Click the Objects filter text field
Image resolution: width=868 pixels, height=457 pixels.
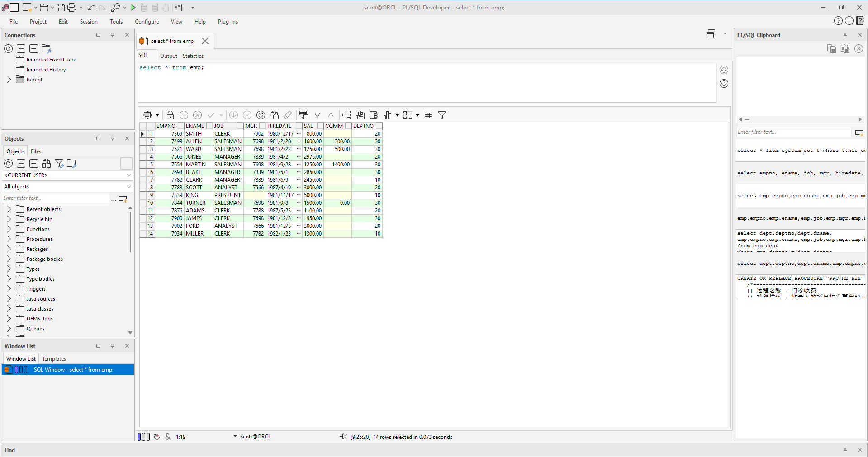point(56,198)
